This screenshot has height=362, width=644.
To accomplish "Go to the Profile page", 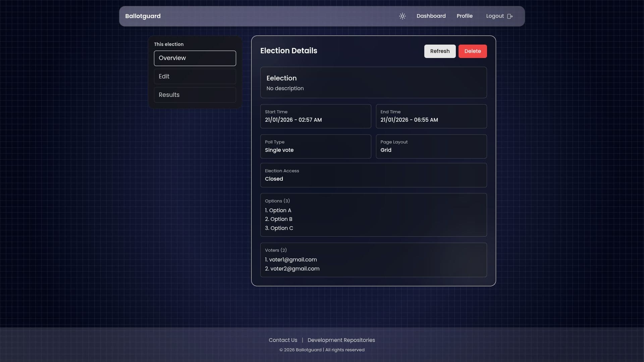I will 464,16.
